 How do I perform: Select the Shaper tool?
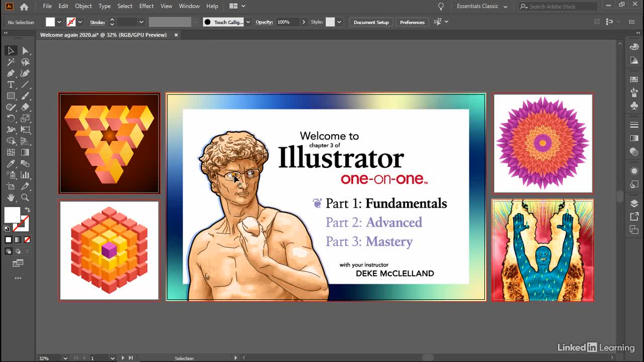[x=11, y=107]
